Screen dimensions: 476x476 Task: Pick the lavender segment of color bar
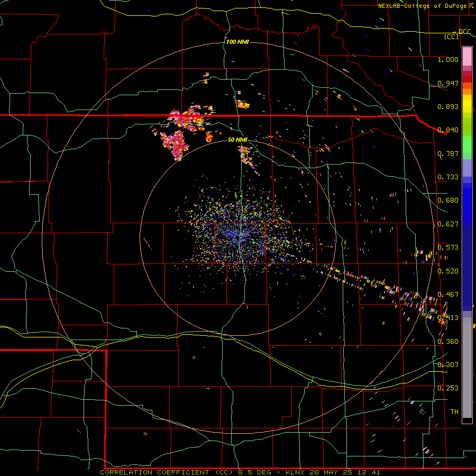point(467,168)
